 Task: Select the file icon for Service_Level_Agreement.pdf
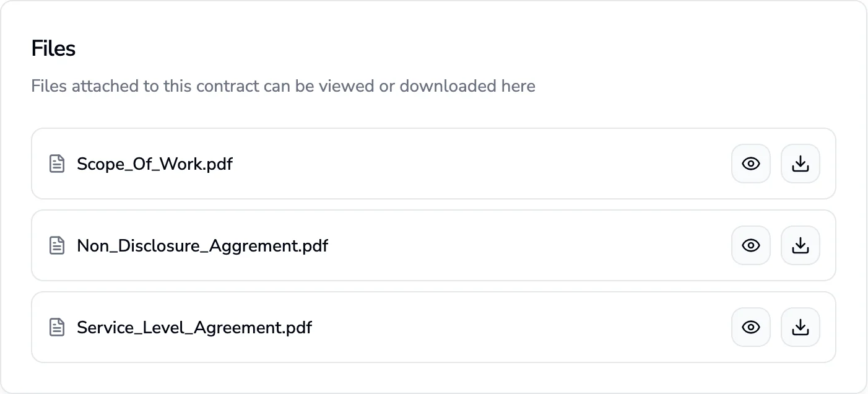(57, 327)
